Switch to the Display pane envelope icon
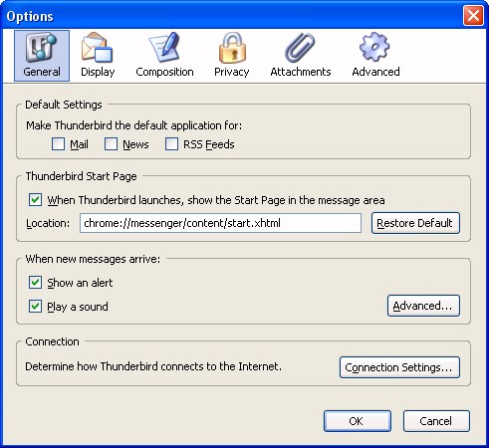The height and width of the screenshot is (448, 489). 98,48
